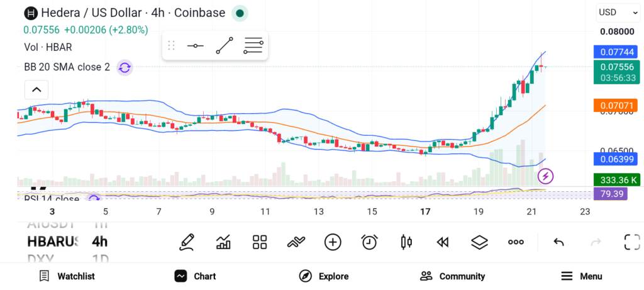This screenshot has width=644, height=290.
Task: Select the pencil drawing tool
Action: point(187,242)
